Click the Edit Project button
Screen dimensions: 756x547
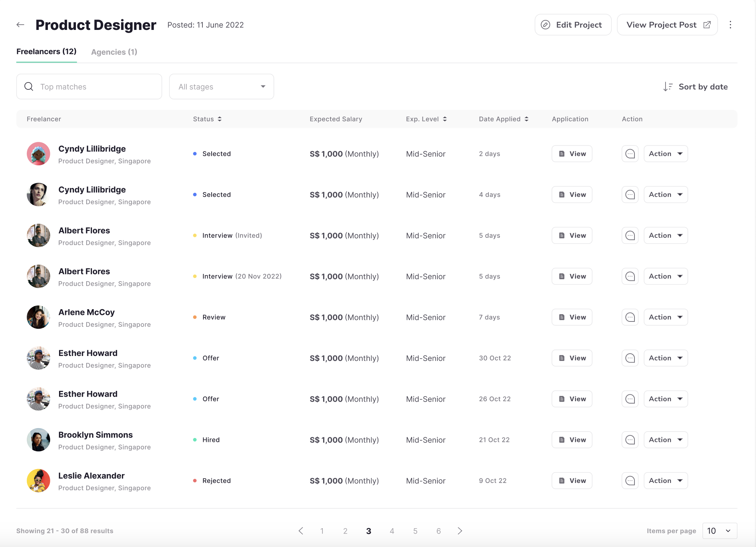pyautogui.click(x=573, y=25)
